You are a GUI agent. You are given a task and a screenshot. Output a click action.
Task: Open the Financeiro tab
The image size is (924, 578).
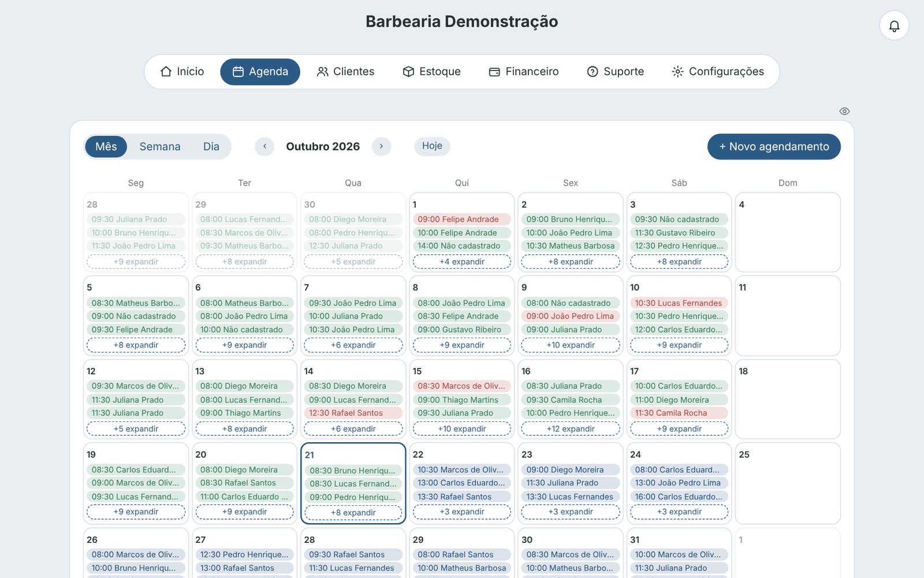[524, 72]
